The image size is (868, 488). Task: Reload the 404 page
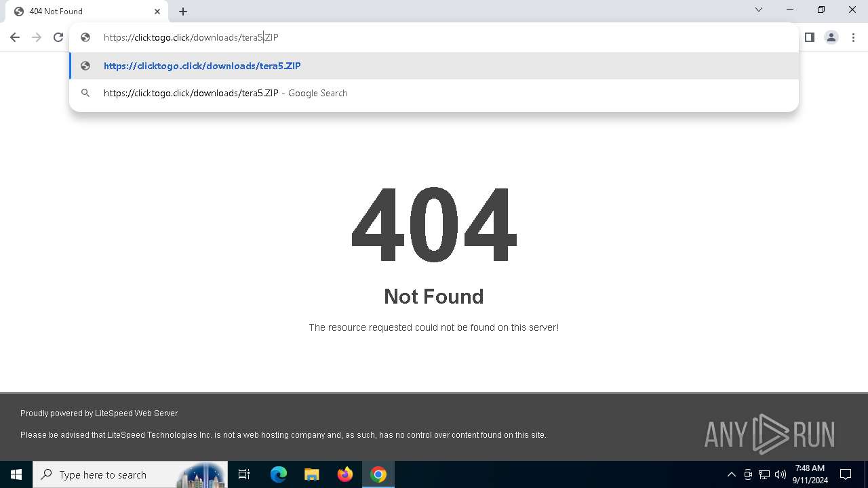(x=58, y=37)
